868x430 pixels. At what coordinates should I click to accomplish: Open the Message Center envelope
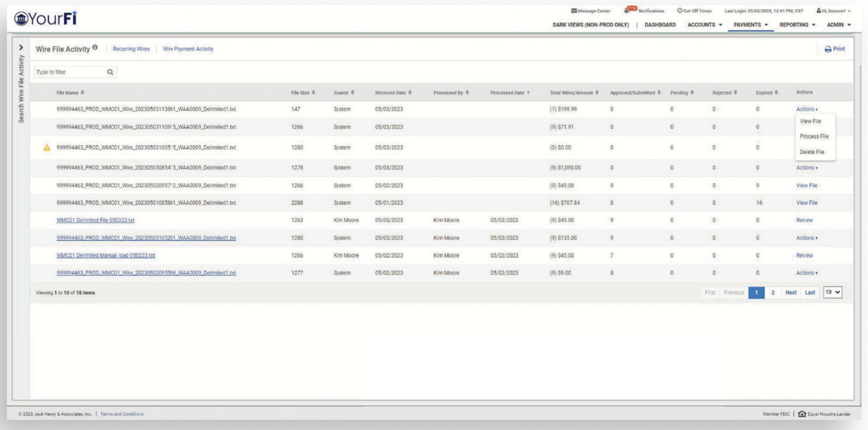tap(574, 11)
